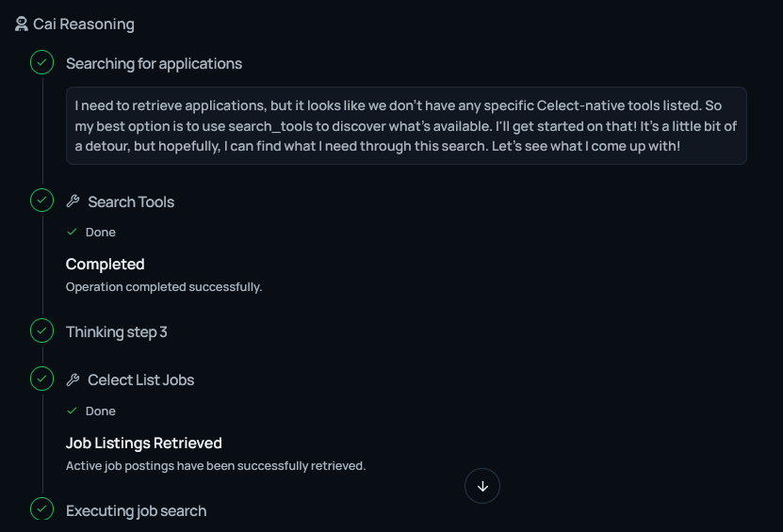Expand the "Executing job search" step title
The height and width of the screenshot is (532, 783).
(x=136, y=511)
